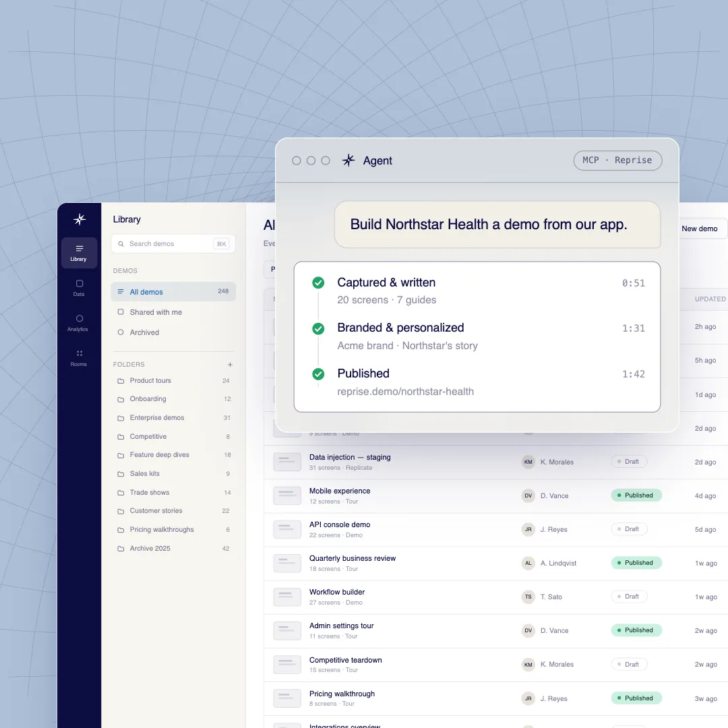Click the Pricing walkthroughs folder icon
The height and width of the screenshot is (728, 728).
[x=121, y=530]
